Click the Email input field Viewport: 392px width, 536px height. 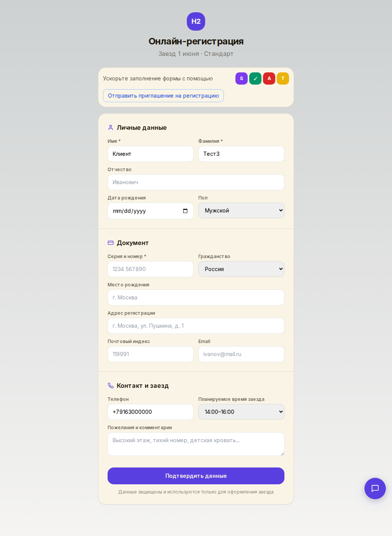tap(241, 354)
